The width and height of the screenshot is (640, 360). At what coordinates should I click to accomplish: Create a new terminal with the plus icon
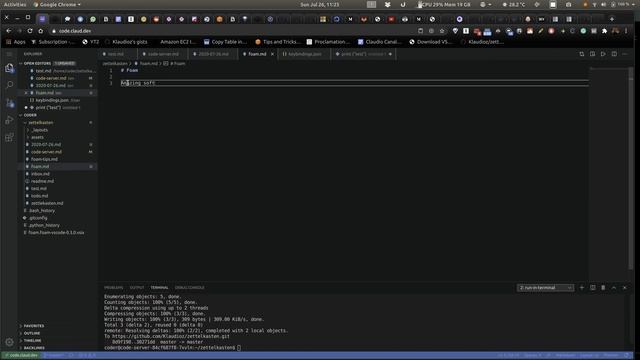point(582,288)
